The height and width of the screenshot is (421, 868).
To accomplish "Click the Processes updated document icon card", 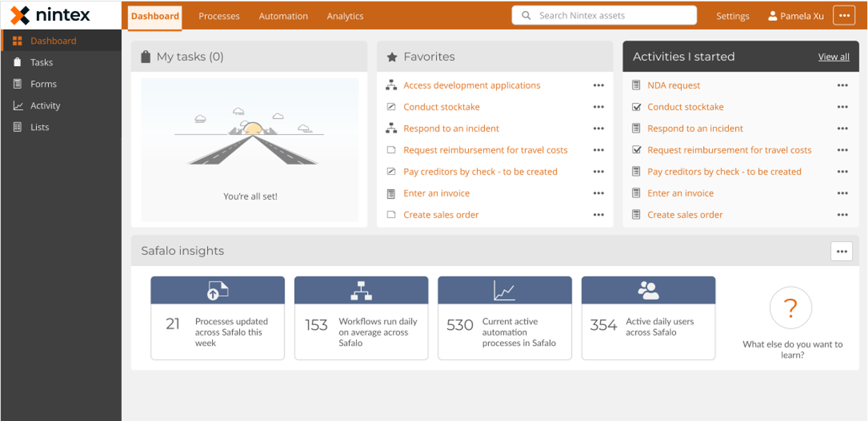I will point(218,290).
